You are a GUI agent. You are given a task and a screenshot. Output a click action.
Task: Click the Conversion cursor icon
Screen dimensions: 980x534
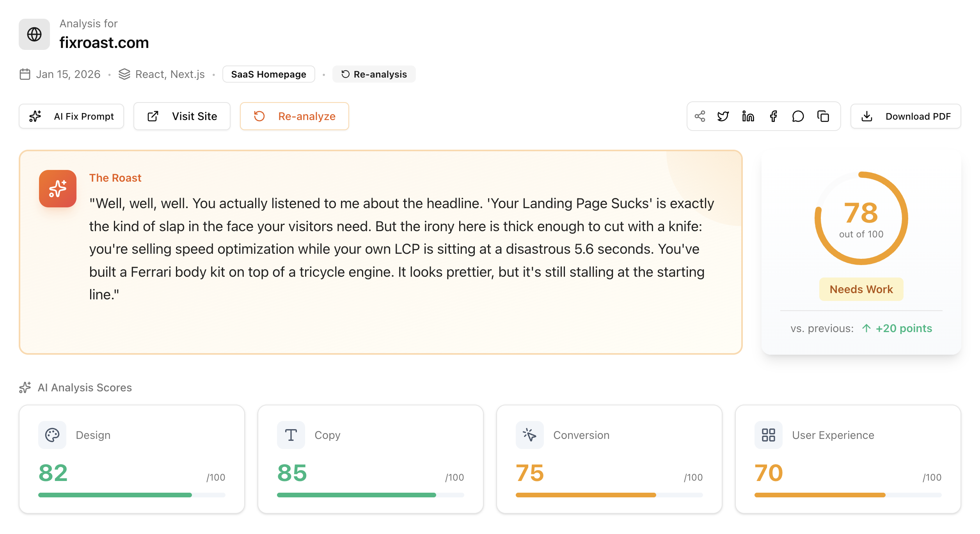pos(529,435)
